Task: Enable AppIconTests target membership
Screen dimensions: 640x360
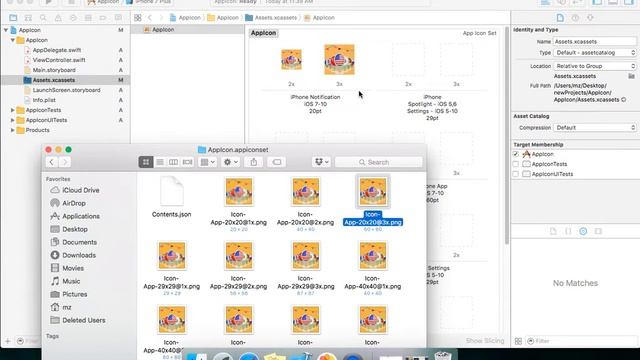Action: pyautogui.click(x=516, y=164)
